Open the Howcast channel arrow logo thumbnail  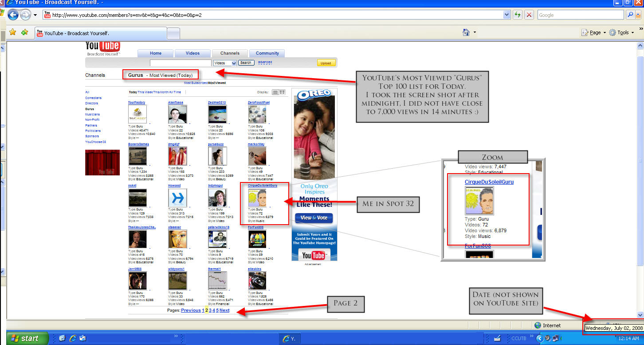pyautogui.click(x=177, y=198)
